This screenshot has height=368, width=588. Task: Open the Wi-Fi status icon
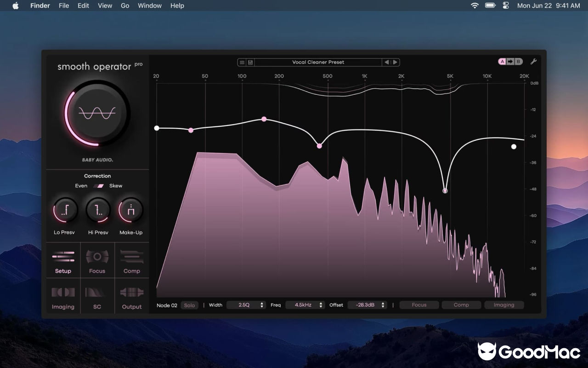pos(475,6)
